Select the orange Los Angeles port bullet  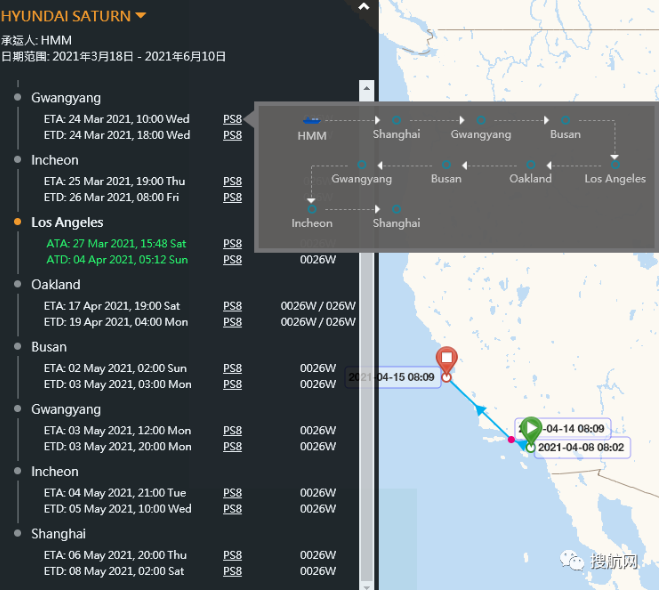pos(18,222)
